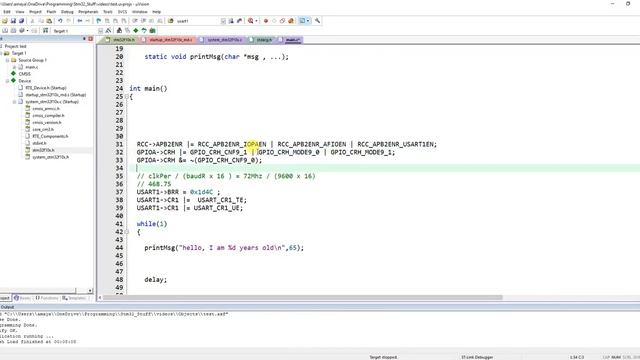The width and height of the screenshot is (640, 360).
Task: Select RTE_Device.h (Startup) file
Action: pos(46,88)
